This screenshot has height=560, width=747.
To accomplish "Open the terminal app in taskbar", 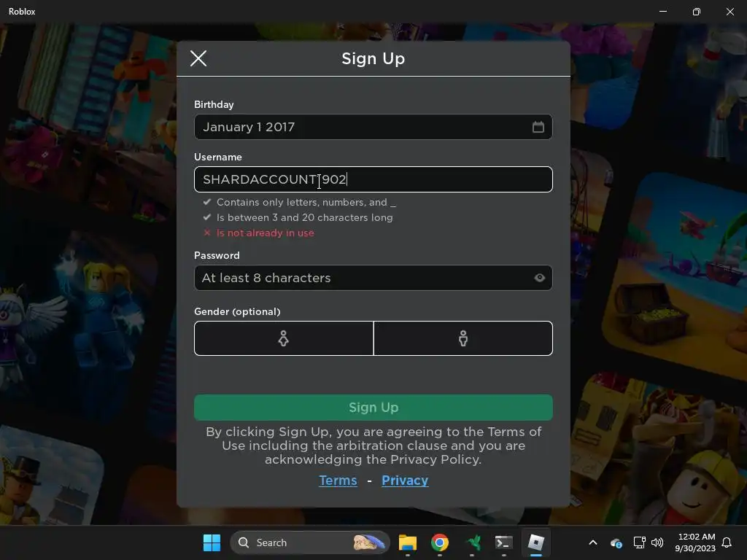I will pyautogui.click(x=503, y=542).
